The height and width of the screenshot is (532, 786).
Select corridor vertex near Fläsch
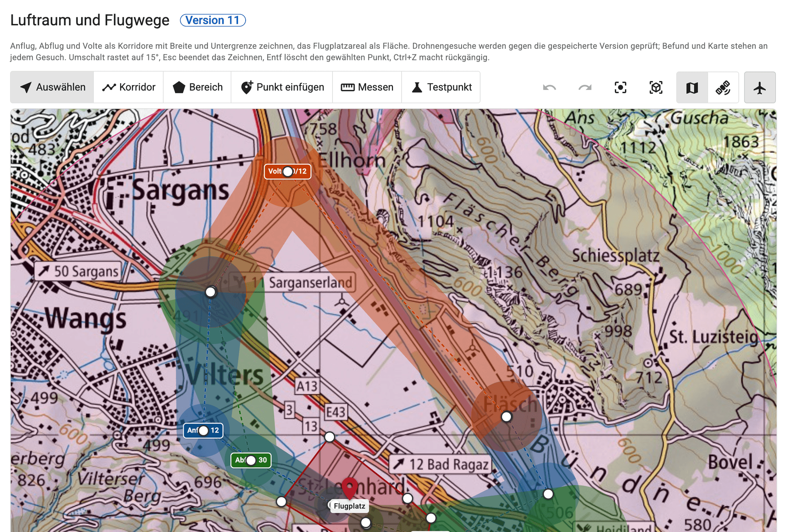tap(506, 417)
